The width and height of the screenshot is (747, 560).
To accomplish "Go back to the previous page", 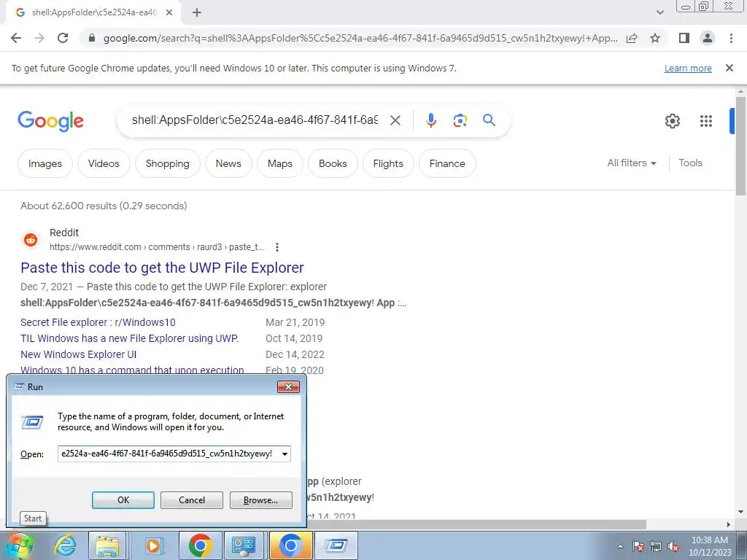I will (x=16, y=38).
